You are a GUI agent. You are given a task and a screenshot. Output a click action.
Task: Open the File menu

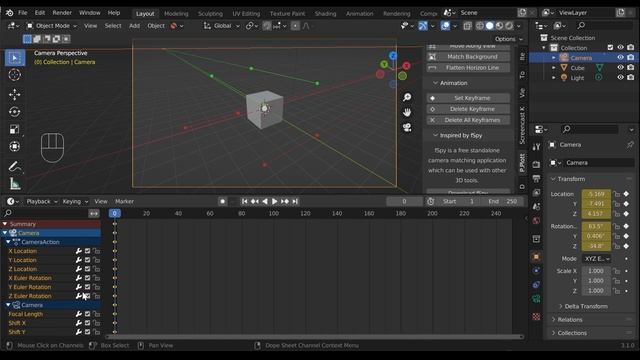(23, 13)
